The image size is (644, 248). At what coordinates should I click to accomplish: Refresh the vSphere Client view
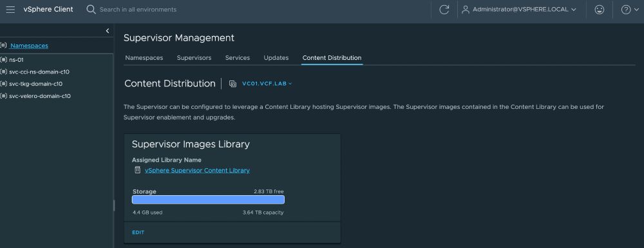click(x=444, y=10)
